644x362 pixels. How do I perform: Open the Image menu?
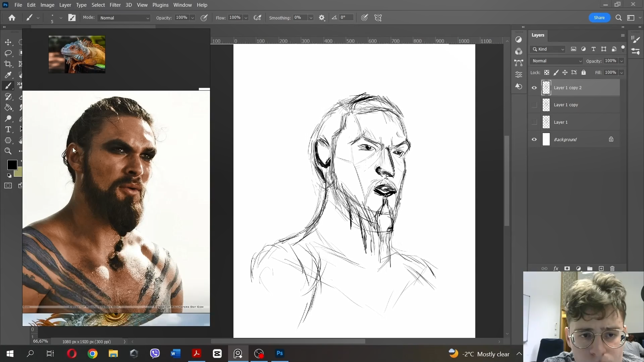pos(47,5)
